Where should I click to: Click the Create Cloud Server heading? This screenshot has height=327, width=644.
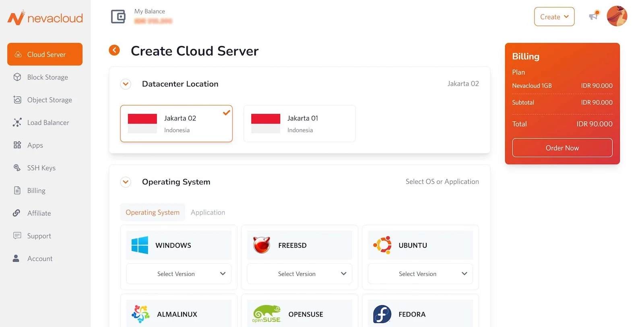pyautogui.click(x=194, y=51)
